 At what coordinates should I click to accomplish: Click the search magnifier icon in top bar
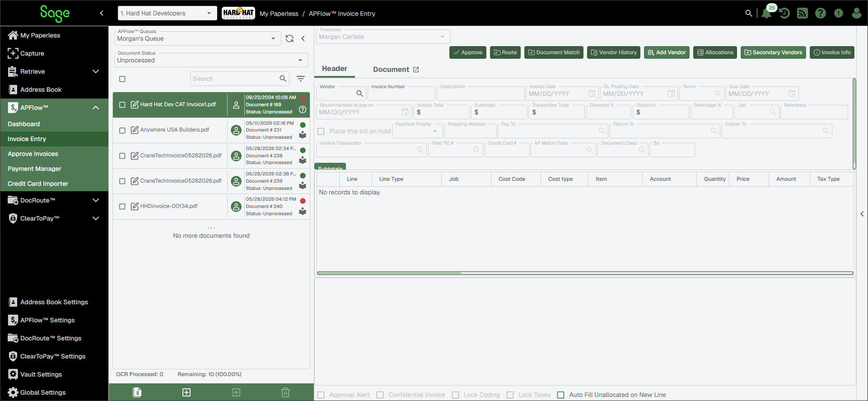click(749, 13)
